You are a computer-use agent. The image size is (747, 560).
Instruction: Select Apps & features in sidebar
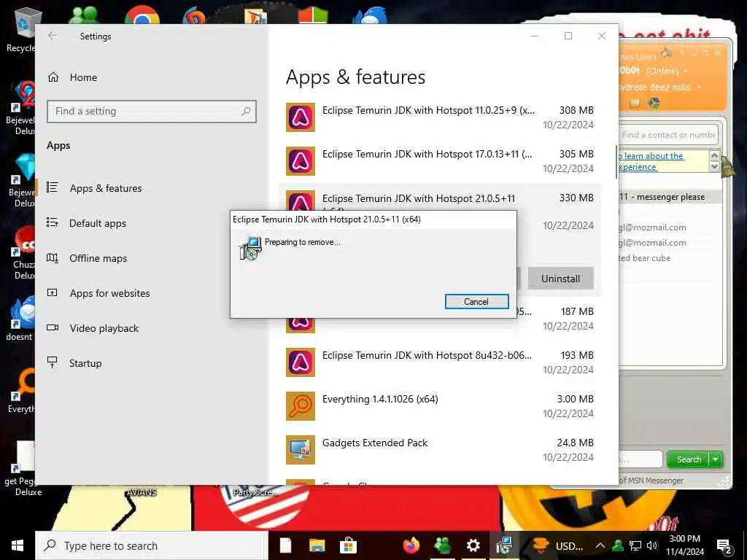106,188
